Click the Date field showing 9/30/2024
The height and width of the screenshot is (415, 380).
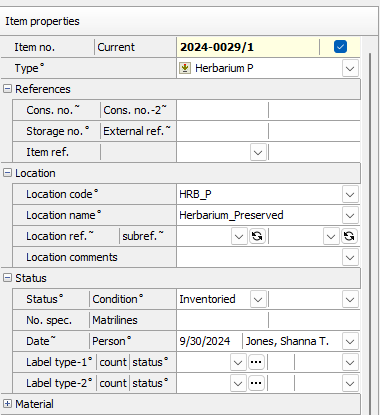click(209, 341)
